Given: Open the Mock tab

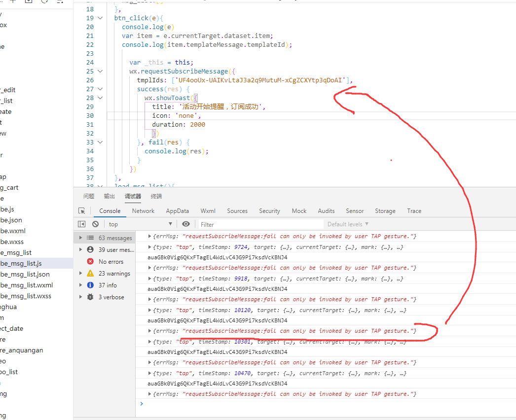Looking at the screenshot, I should pyautogui.click(x=299, y=211).
